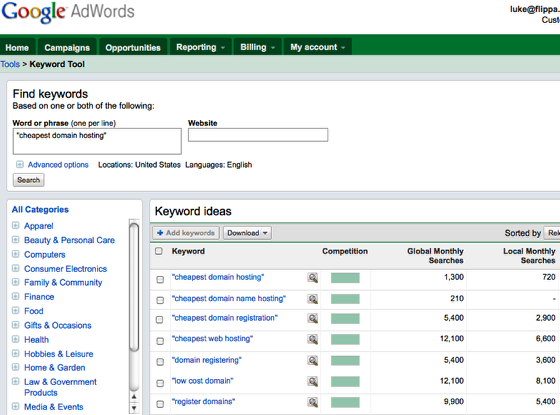Open magnifier icon for "register domains"
The height and width of the screenshot is (415, 560).
point(312,402)
